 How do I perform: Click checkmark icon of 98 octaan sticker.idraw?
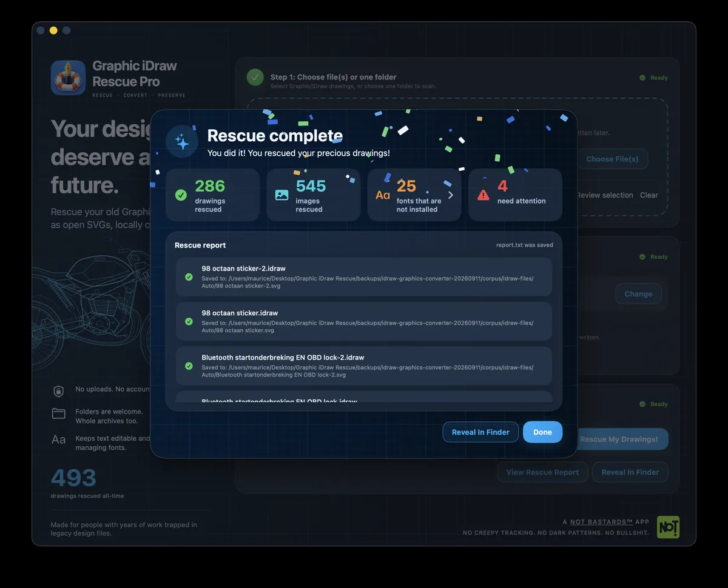tap(189, 322)
